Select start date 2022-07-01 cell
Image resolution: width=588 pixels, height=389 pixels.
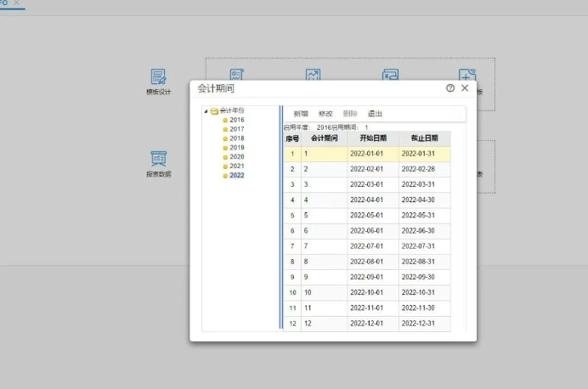coord(373,246)
